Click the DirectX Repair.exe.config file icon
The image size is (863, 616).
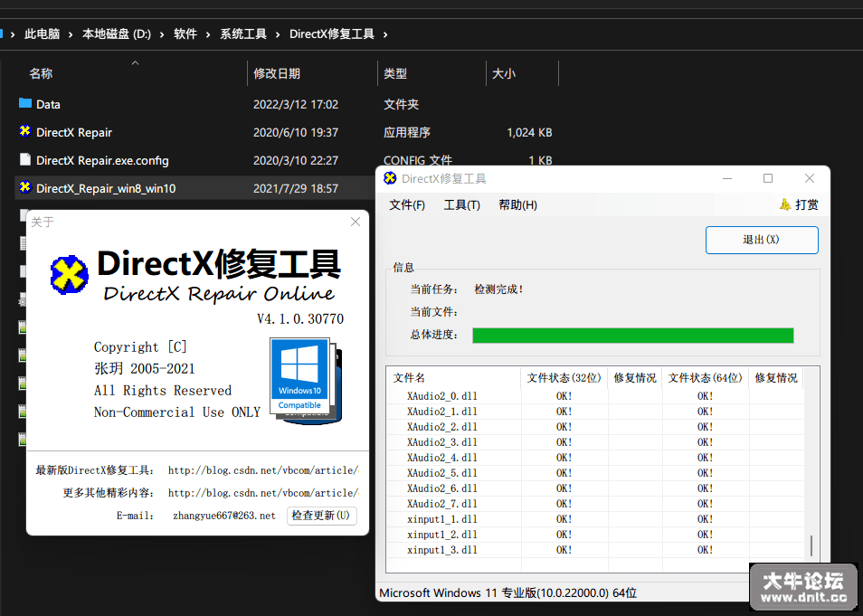(x=24, y=159)
